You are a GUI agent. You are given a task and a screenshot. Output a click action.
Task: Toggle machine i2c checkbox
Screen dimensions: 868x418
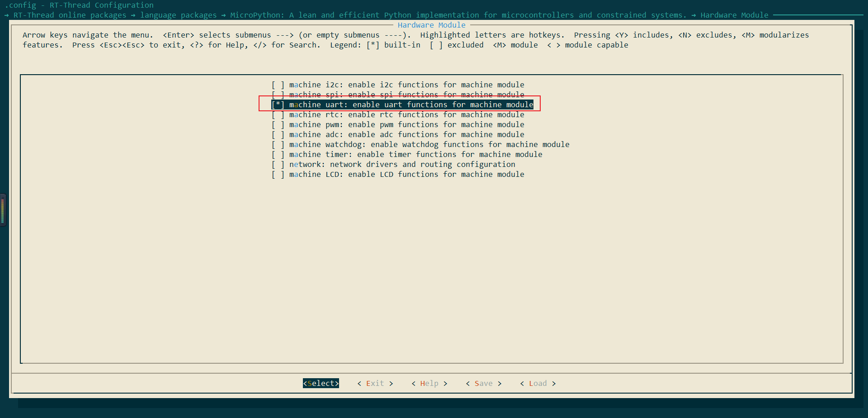[x=278, y=85]
